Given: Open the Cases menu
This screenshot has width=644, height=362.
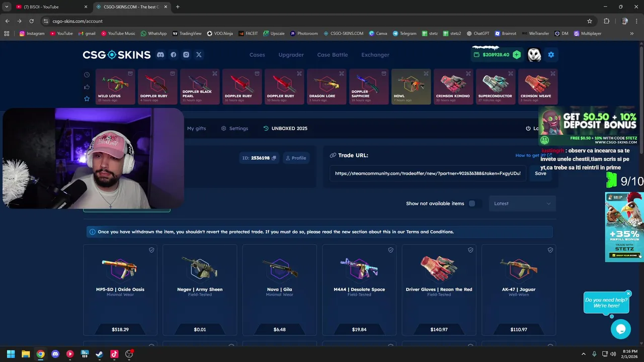Looking at the screenshot, I should (257, 55).
